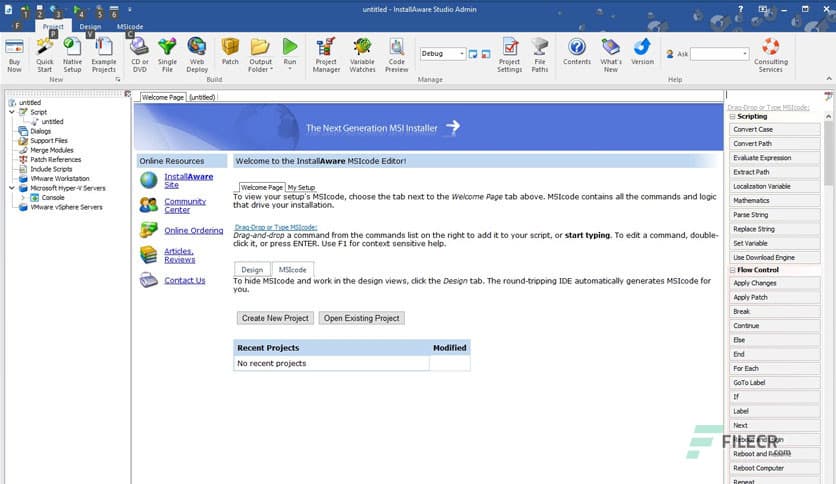The image size is (836, 484).
Task: Follow the Online Ordering link
Action: [x=194, y=230]
